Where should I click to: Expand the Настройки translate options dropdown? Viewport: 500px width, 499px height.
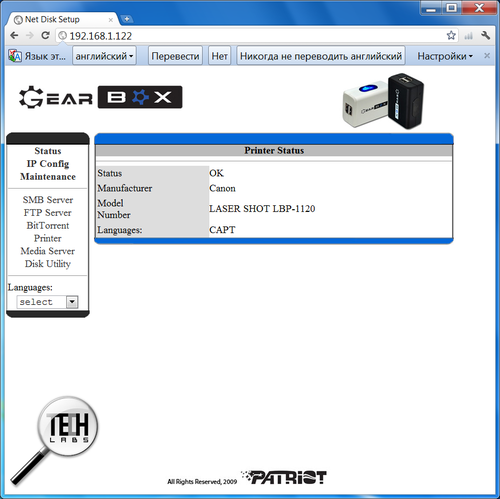pos(445,56)
